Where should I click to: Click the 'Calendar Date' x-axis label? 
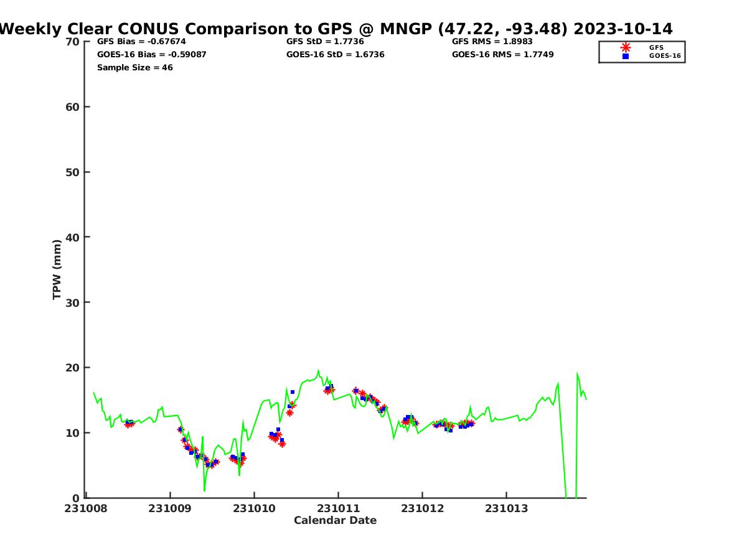coord(336,520)
